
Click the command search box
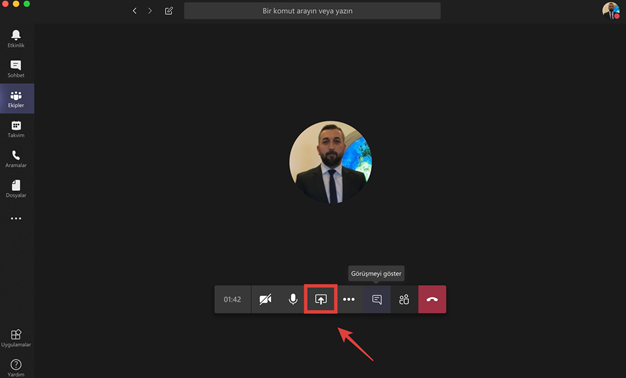(312, 11)
